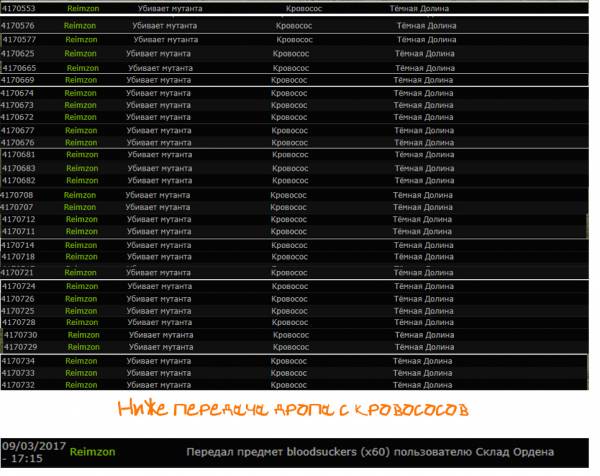Screen dimensions: 600x476
Task: Select 'Тёмная Долина' in row 4170553
Action: click(420, 7)
